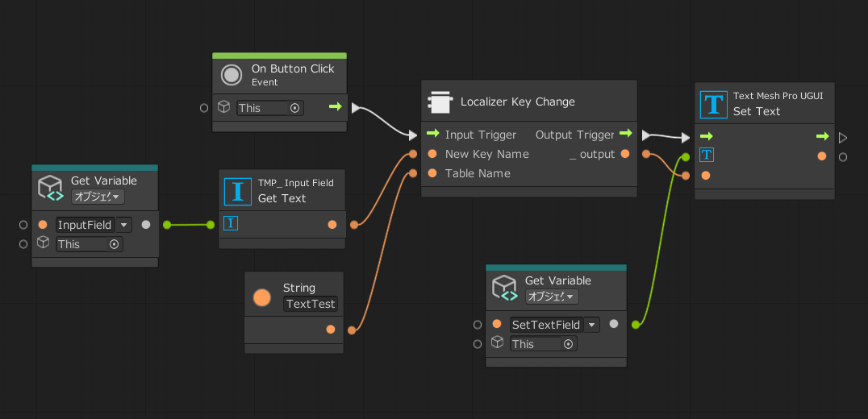Click the Output Trigger green arrow port
868x419 pixels.
pyautogui.click(x=625, y=135)
